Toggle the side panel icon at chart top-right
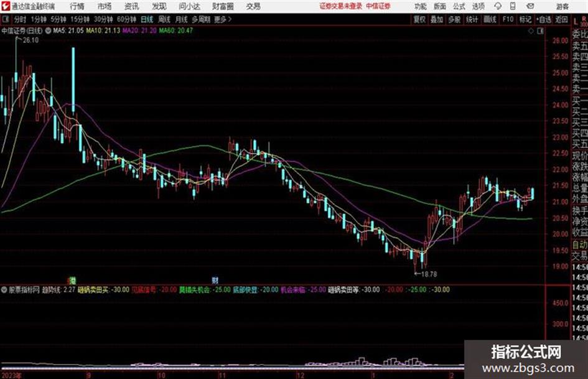Viewport: 588px width, 379px height. [540, 30]
